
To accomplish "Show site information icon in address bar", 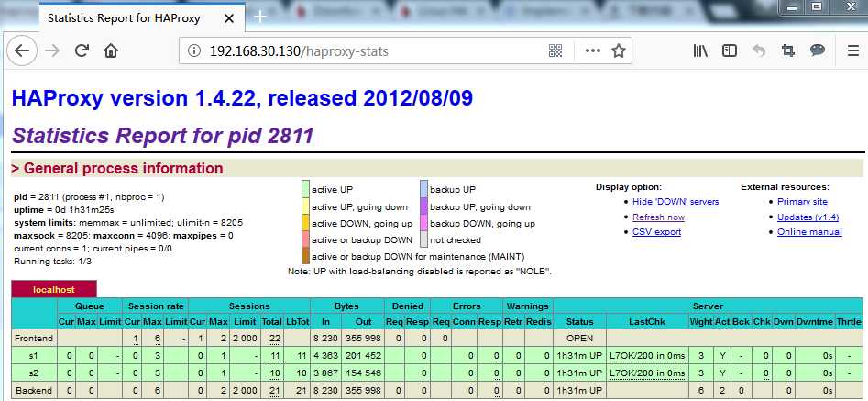I will coord(193,51).
